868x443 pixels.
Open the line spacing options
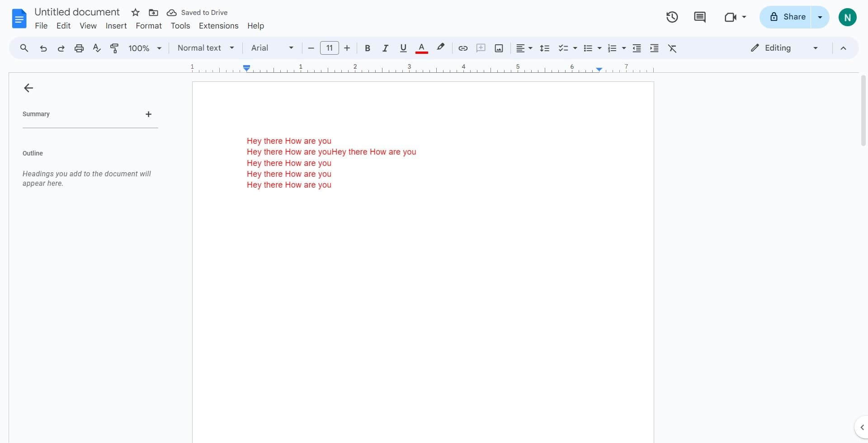point(545,48)
